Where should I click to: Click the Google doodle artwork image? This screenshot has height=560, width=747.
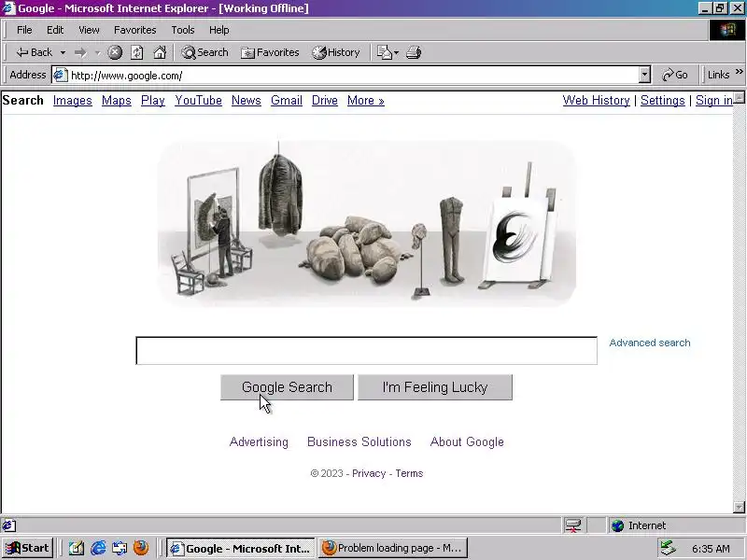[366, 224]
